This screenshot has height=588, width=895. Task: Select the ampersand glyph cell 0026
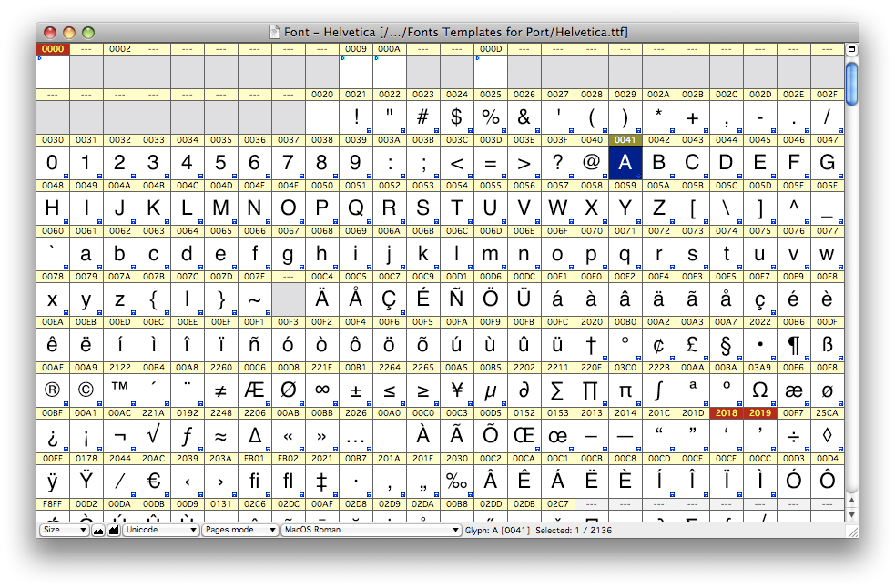coord(524,117)
